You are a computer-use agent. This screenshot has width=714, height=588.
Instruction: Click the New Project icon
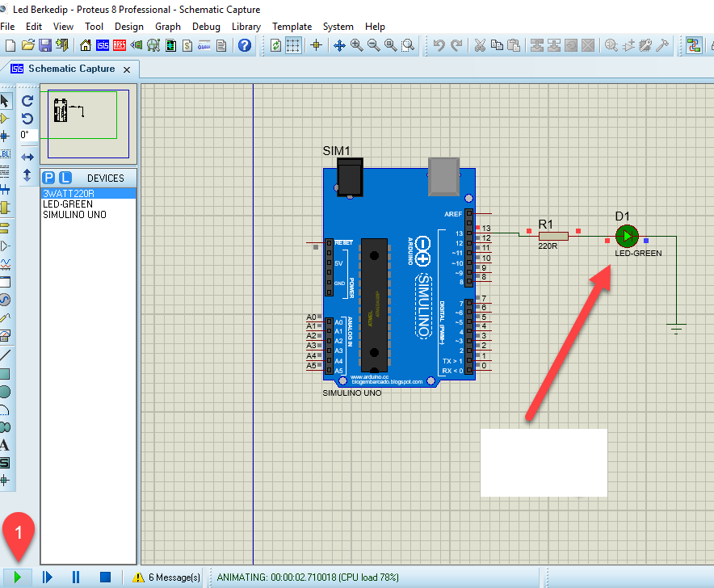point(10,45)
